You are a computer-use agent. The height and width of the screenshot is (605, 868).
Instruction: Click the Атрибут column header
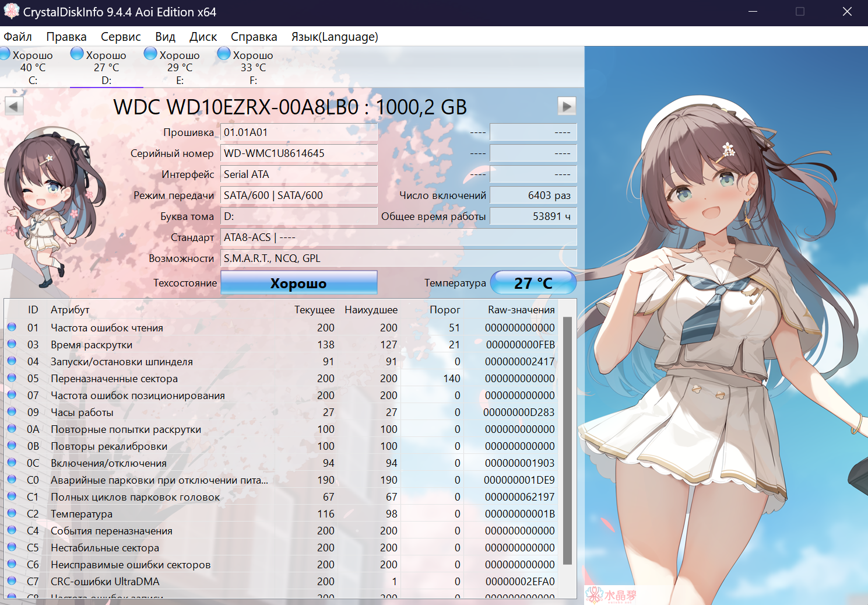pyautogui.click(x=70, y=310)
